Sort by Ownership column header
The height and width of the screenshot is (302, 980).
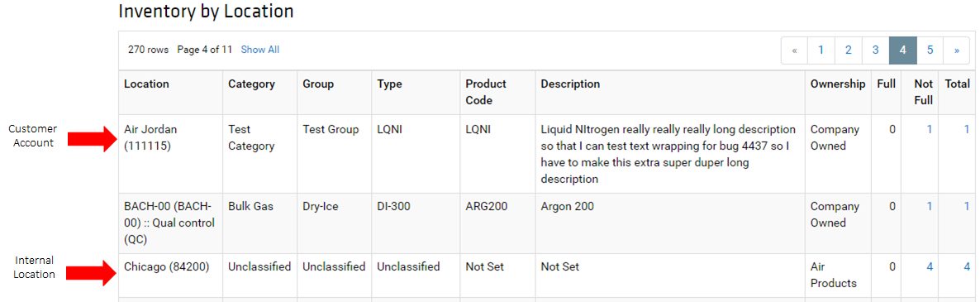[838, 84]
